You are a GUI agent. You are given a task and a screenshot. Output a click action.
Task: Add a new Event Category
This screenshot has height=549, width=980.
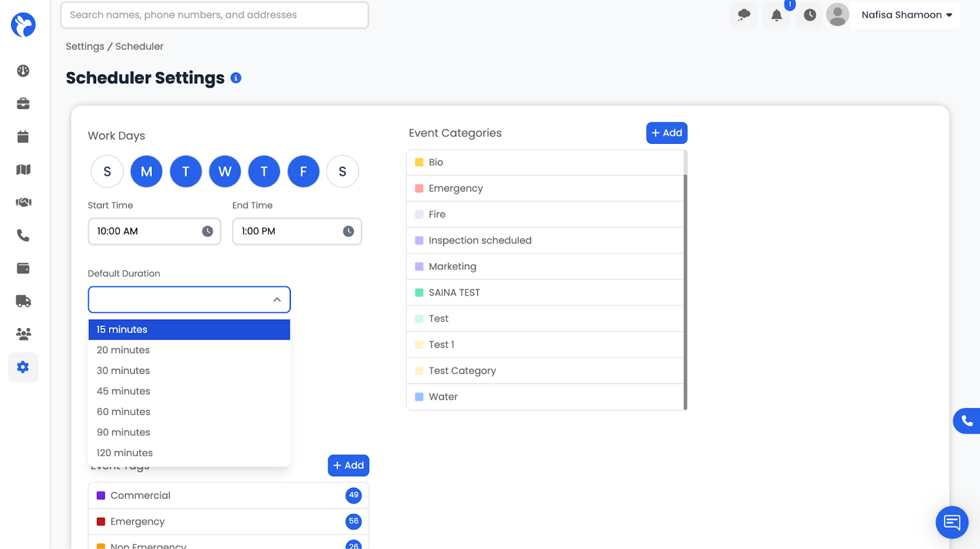coord(666,133)
